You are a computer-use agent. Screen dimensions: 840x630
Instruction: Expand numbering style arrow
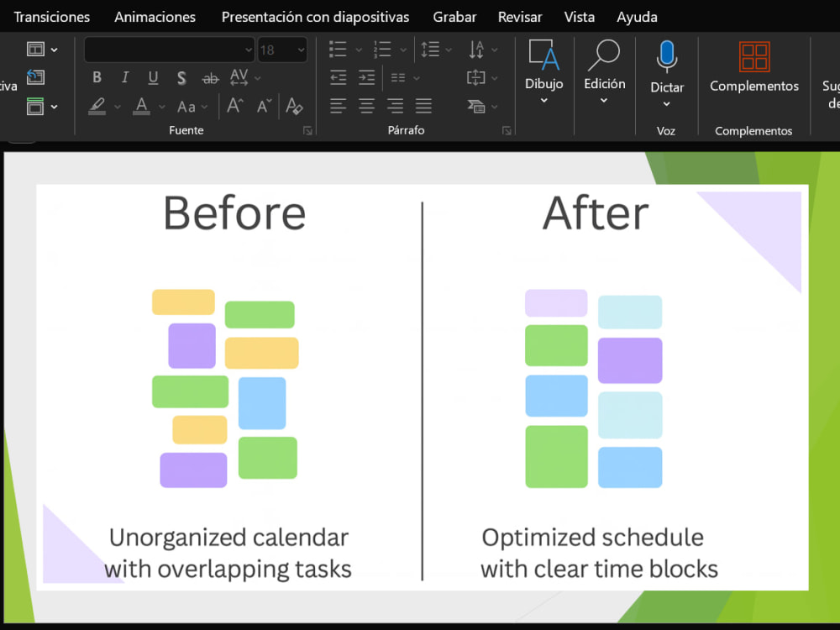403,50
